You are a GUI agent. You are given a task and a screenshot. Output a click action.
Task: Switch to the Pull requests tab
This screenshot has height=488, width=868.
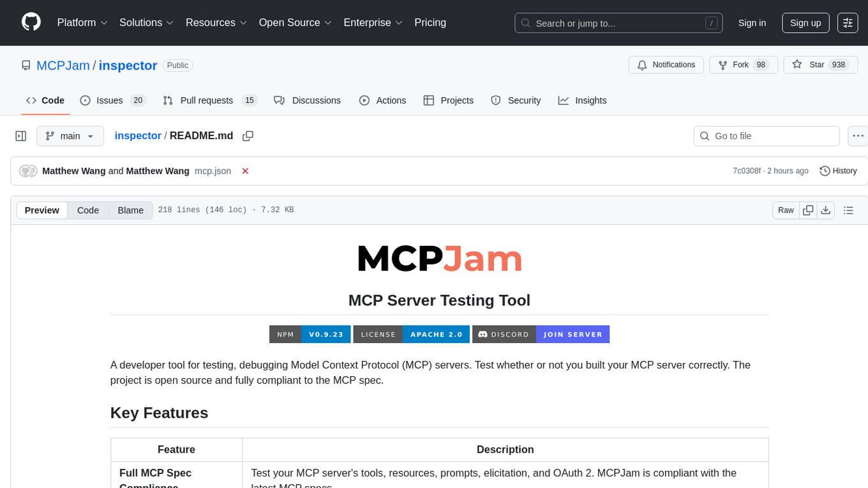coord(209,100)
